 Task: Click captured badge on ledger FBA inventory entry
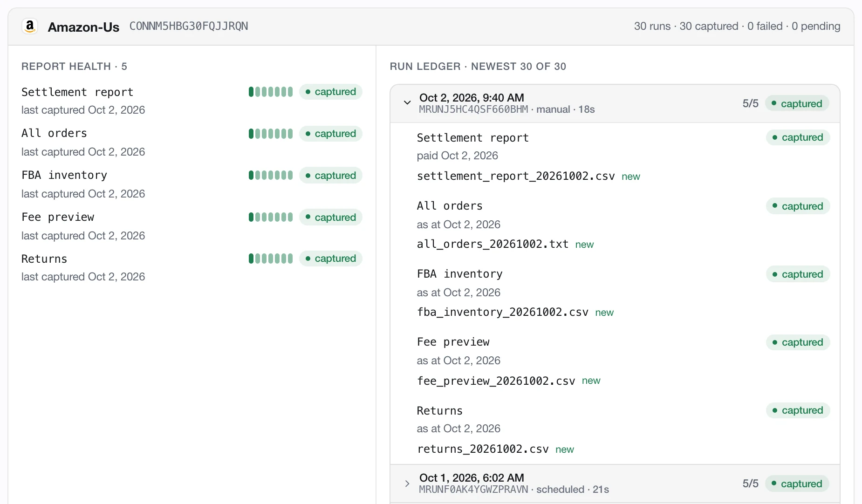point(798,274)
